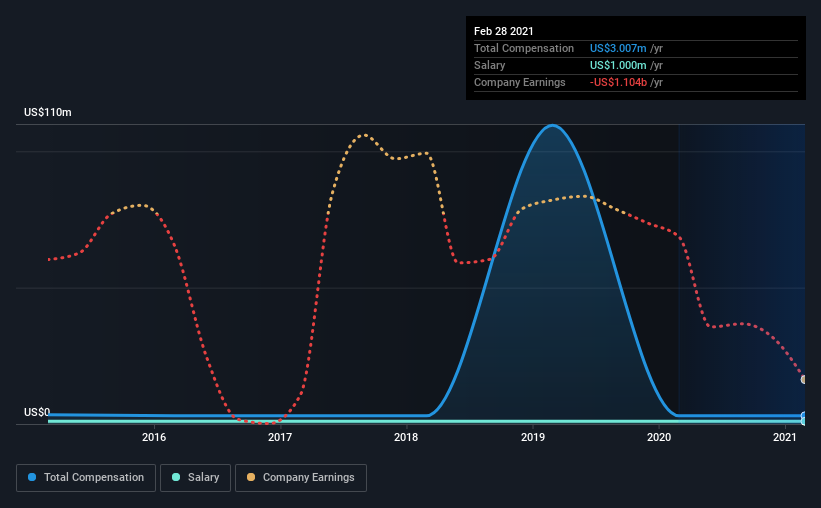This screenshot has height=508, width=821.
Task: Click the US$110m y-axis label
Action: (48, 113)
